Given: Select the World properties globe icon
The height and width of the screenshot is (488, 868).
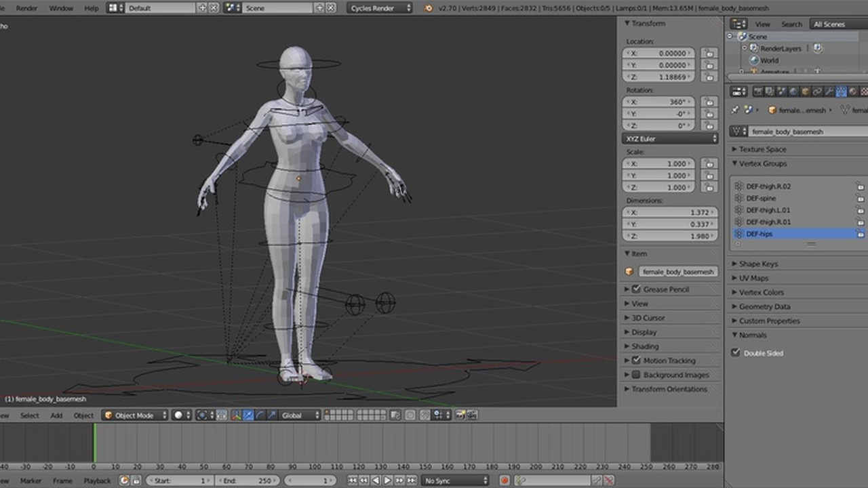Looking at the screenshot, I should tap(793, 91).
